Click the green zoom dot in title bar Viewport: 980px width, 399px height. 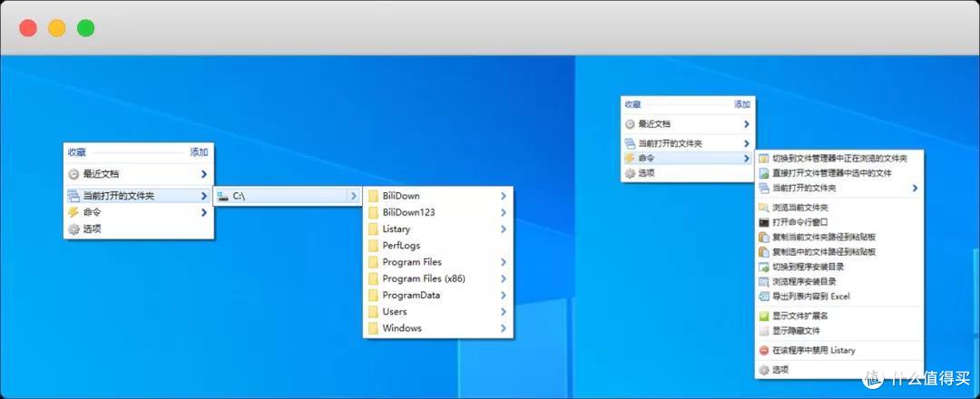click(x=85, y=28)
